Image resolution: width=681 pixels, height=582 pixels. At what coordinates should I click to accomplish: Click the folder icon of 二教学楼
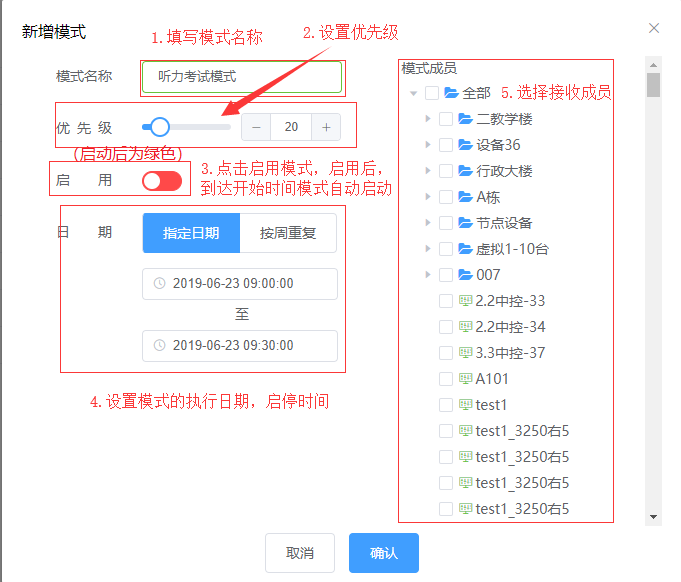click(466, 119)
